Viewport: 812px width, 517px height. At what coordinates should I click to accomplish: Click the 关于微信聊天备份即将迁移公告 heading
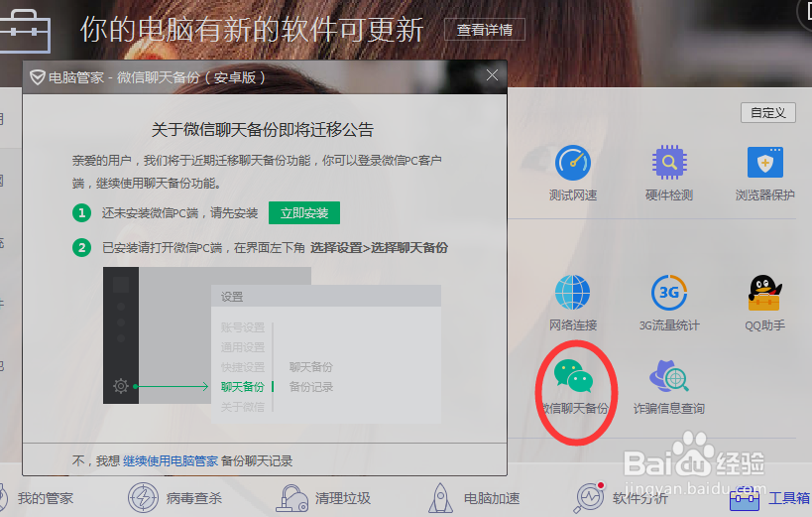[263, 130]
